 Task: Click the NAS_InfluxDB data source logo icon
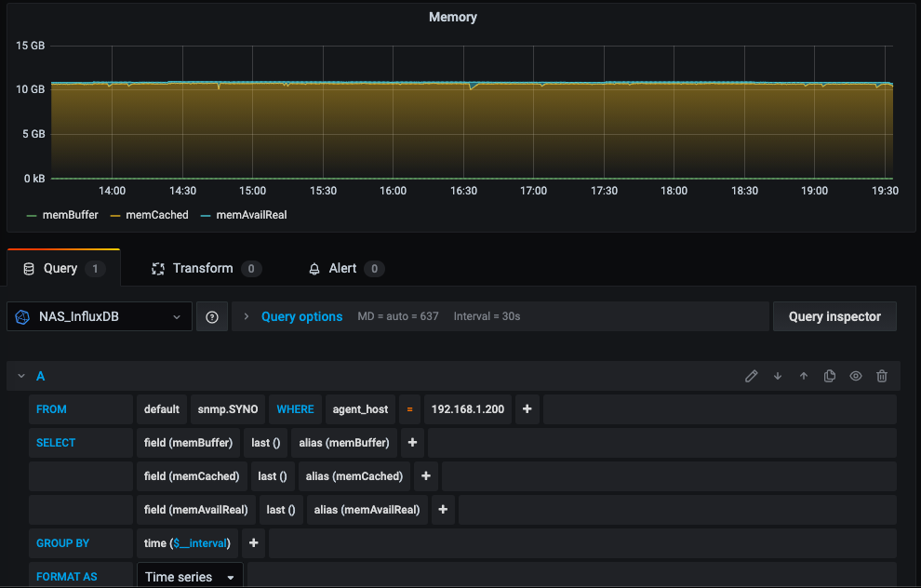pos(22,316)
